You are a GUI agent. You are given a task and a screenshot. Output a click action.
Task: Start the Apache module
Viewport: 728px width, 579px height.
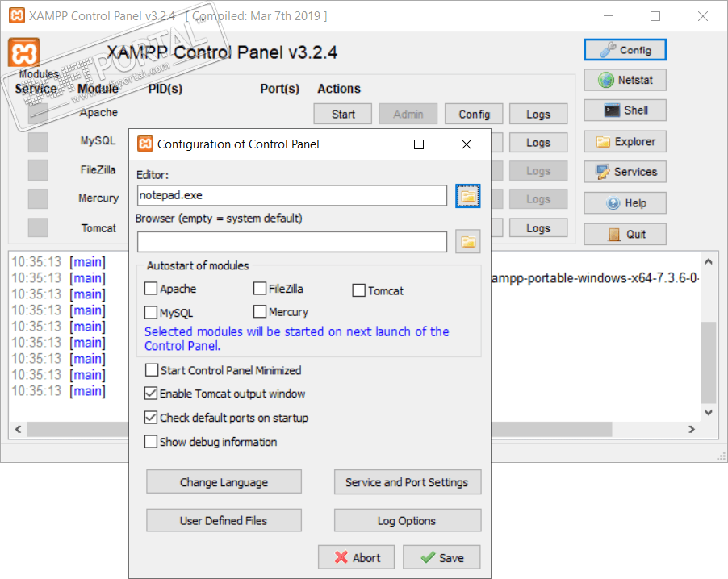click(x=343, y=114)
